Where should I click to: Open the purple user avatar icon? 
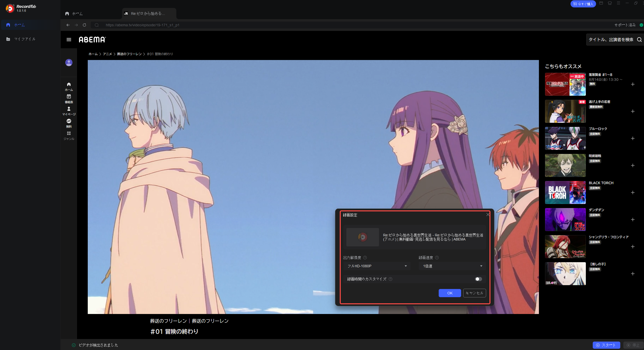coord(69,63)
